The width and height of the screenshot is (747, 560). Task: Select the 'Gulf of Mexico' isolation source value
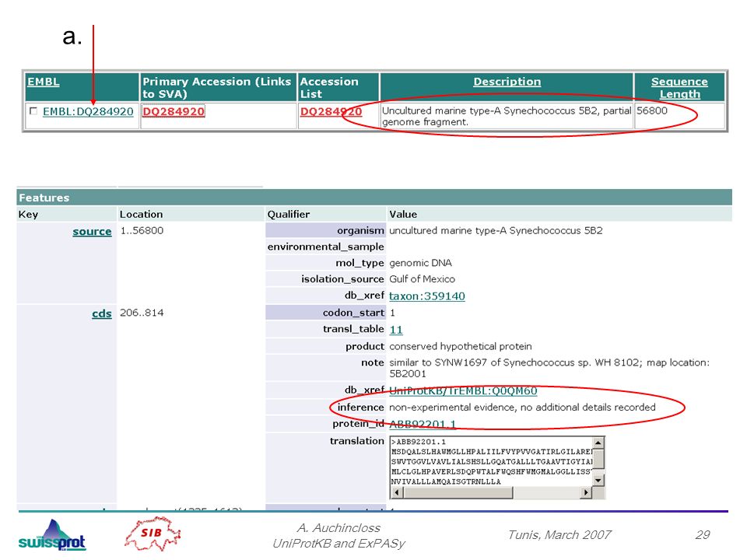[422, 279]
